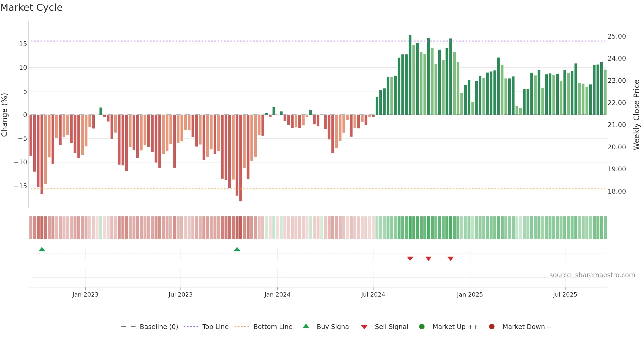Click the Sell Signal legend label
This screenshot has height=362, width=644.
pos(391,327)
